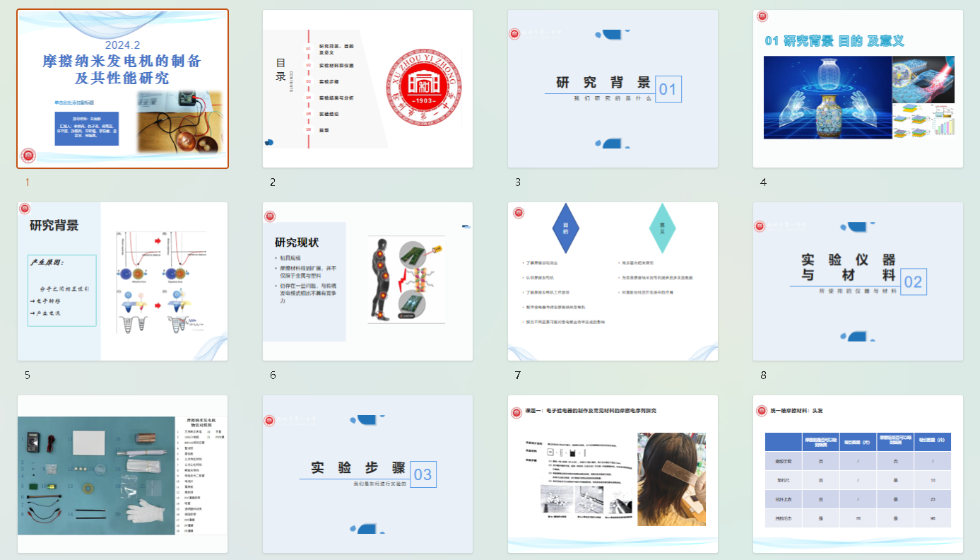The height and width of the screenshot is (560, 980).
Task: Click the slide number 7 label
Action: point(518,375)
